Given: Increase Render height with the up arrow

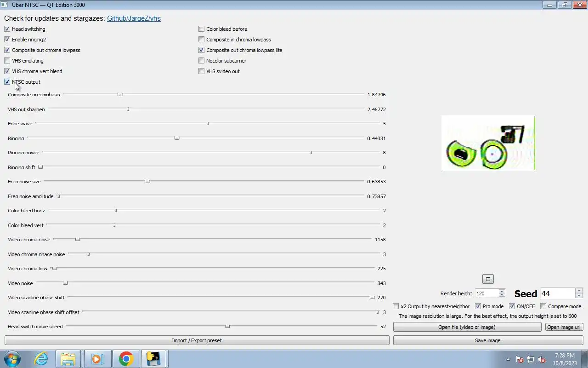Looking at the screenshot, I should click(x=502, y=291).
